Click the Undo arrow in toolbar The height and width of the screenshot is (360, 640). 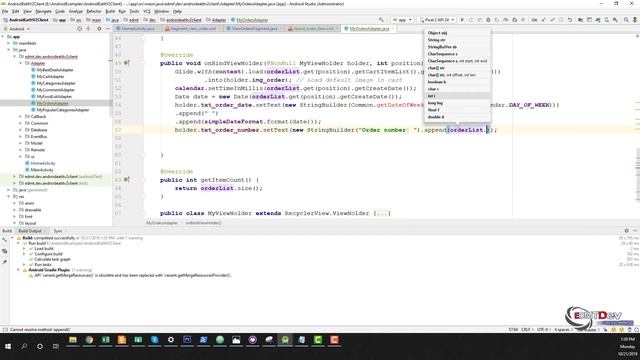tap(570, 20)
